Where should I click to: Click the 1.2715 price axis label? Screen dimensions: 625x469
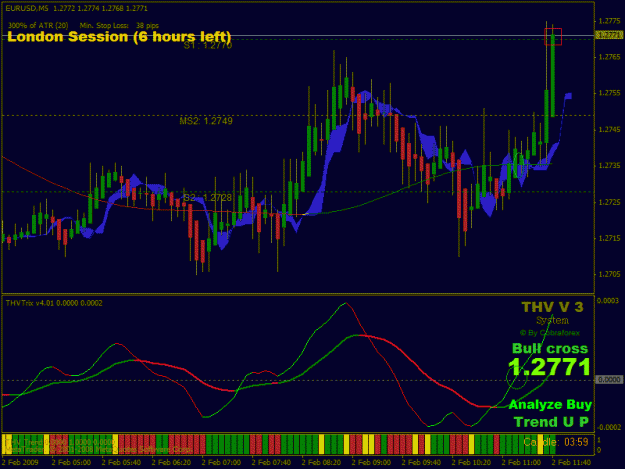(x=609, y=238)
